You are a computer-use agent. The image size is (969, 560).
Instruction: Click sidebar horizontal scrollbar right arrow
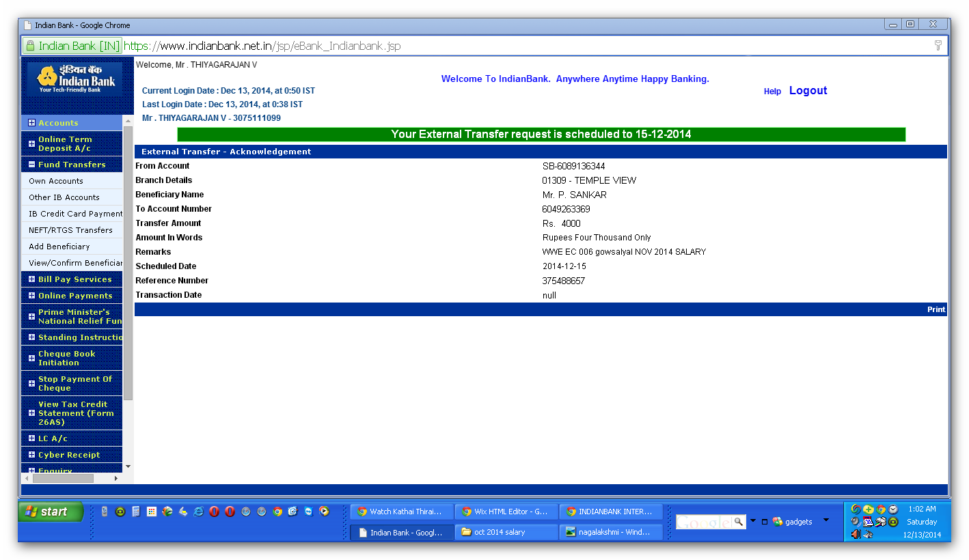point(116,479)
